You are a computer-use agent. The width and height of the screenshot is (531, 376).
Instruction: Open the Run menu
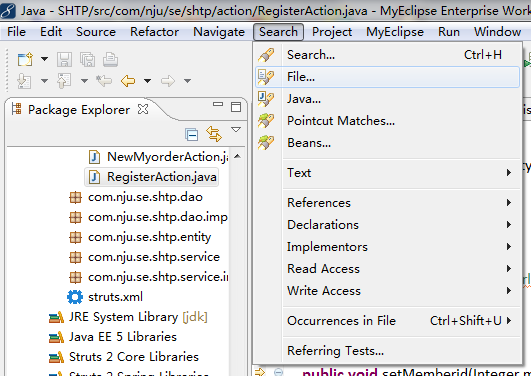[x=449, y=32]
